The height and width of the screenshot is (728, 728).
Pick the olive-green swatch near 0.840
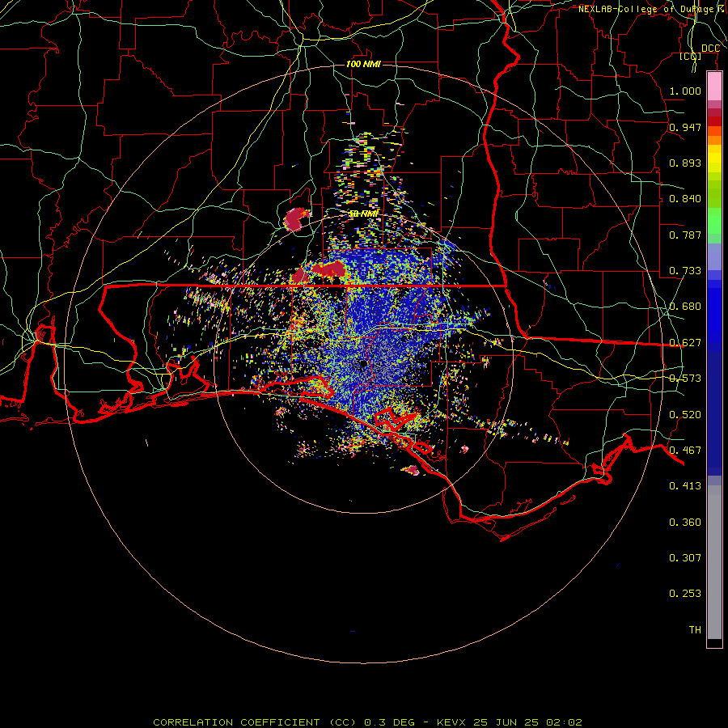click(x=714, y=194)
